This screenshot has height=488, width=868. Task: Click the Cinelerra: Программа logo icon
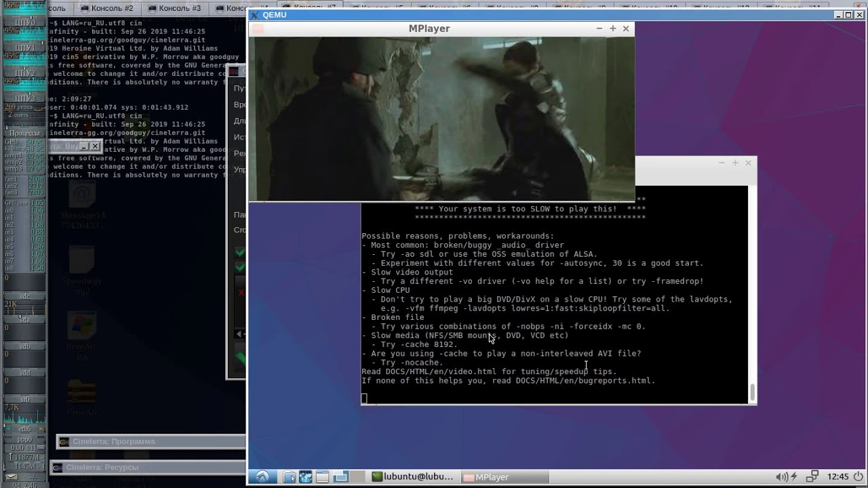point(63,442)
